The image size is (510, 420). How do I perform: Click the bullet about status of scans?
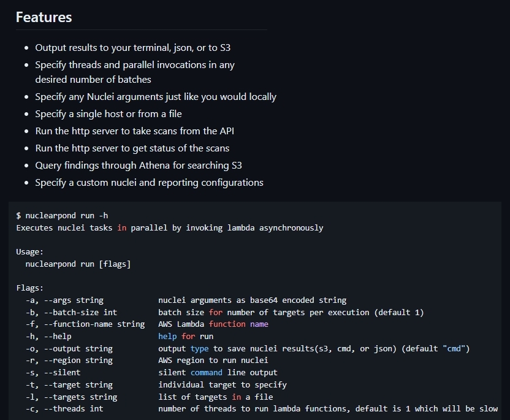[132, 148]
